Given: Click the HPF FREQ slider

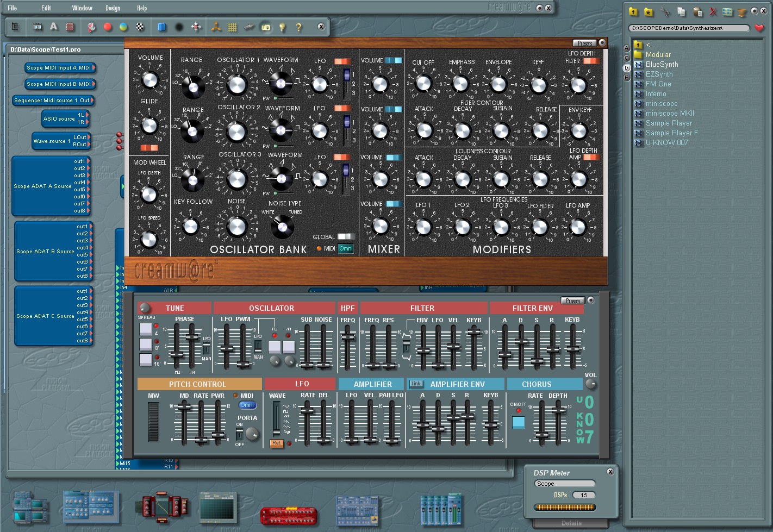Looking at the screenshot, I should tap(347, 348).
